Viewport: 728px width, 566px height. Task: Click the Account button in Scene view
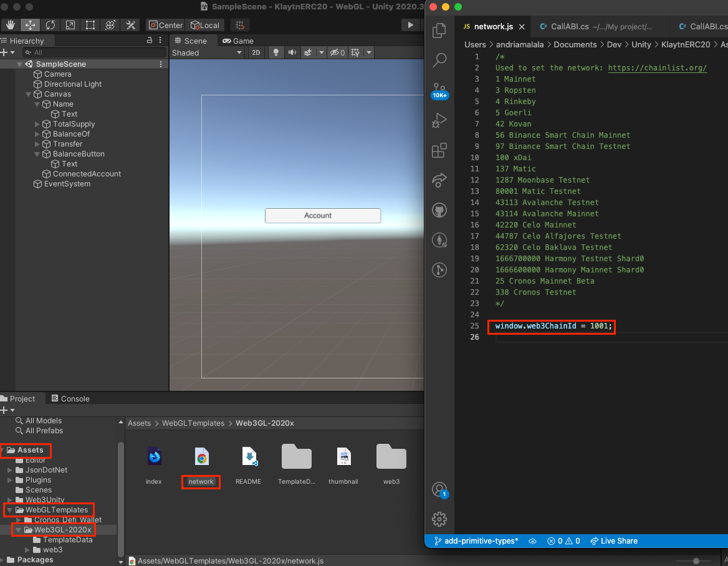[x=323, y=216]
